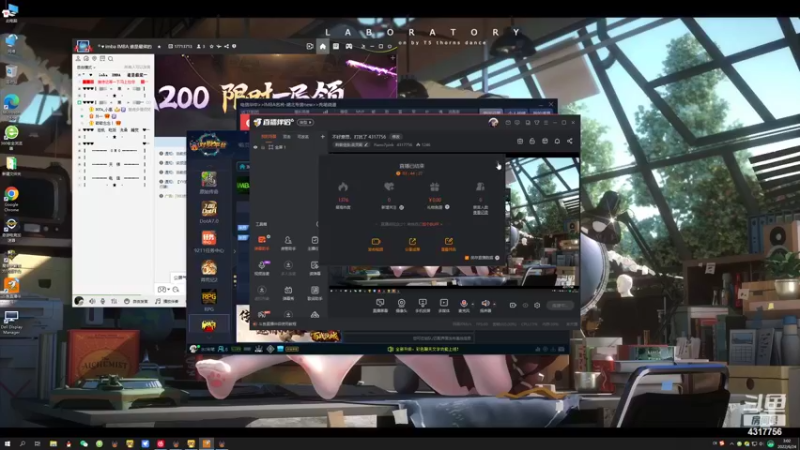Viewport: 800px width, 450px height.
Task: Open the notification bell in streaming app
Action: coord(557,141)
